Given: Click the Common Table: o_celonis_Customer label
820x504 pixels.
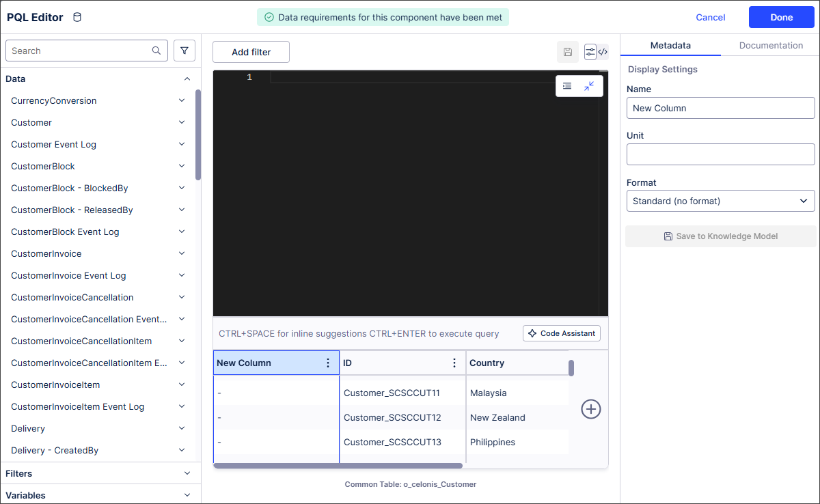Looking at the screenshot, I should coord(411,484).
